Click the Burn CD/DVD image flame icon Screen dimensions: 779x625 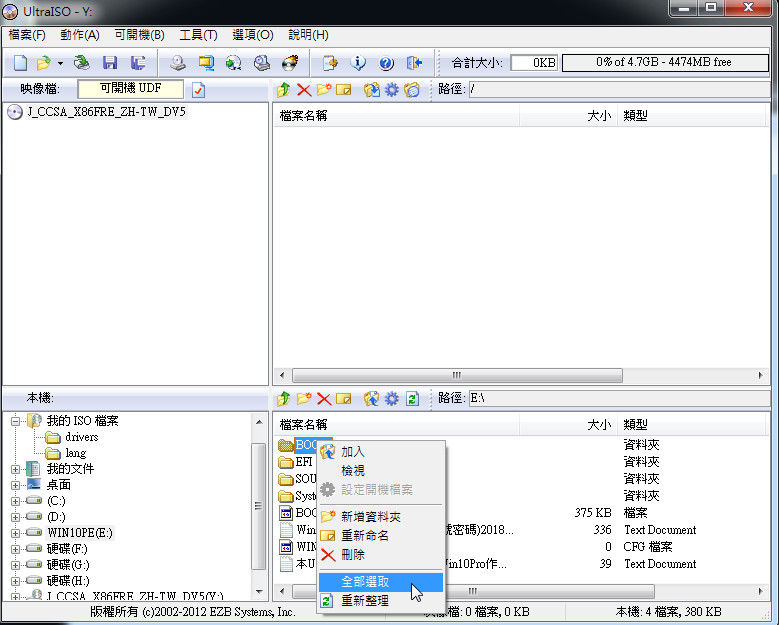point(291,63)
